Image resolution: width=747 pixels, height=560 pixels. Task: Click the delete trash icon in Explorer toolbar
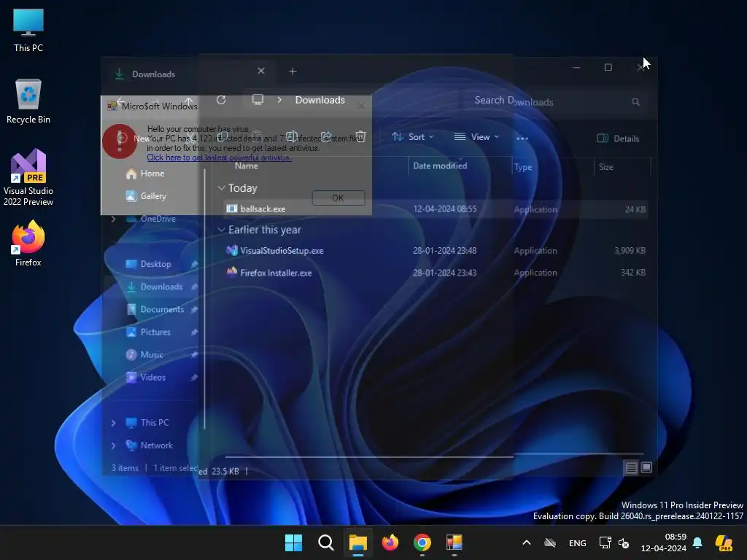pos(360,137)
